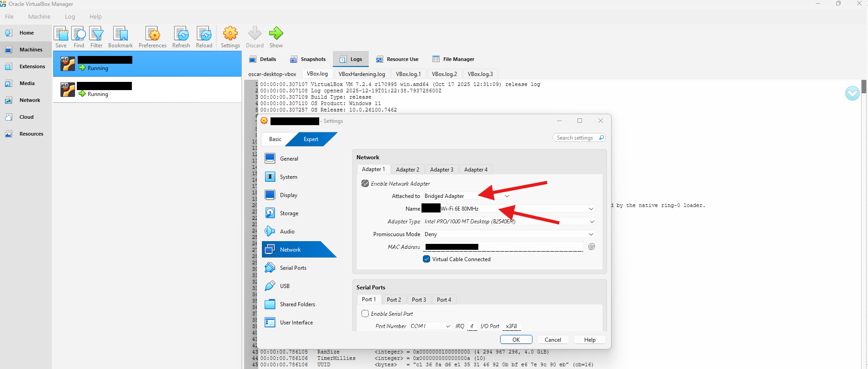Open the Snapshots tab
The image size is (868, 369).
pos(308,59)
